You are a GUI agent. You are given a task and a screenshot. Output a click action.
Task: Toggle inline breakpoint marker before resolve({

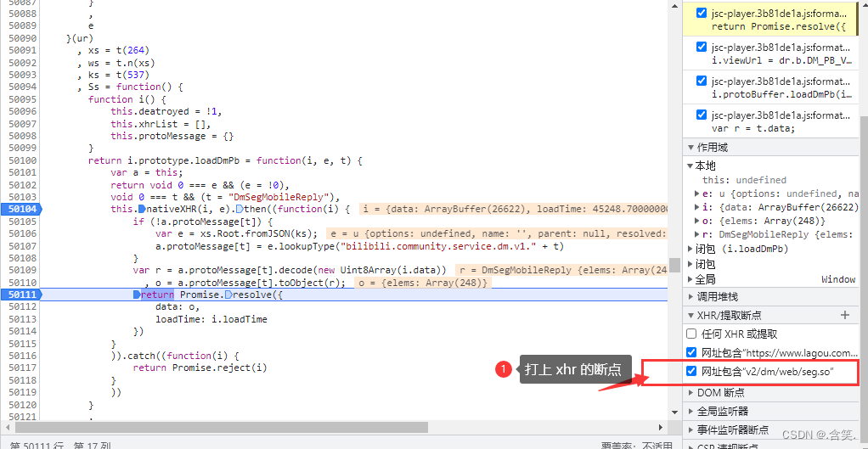tap(228, 295)
